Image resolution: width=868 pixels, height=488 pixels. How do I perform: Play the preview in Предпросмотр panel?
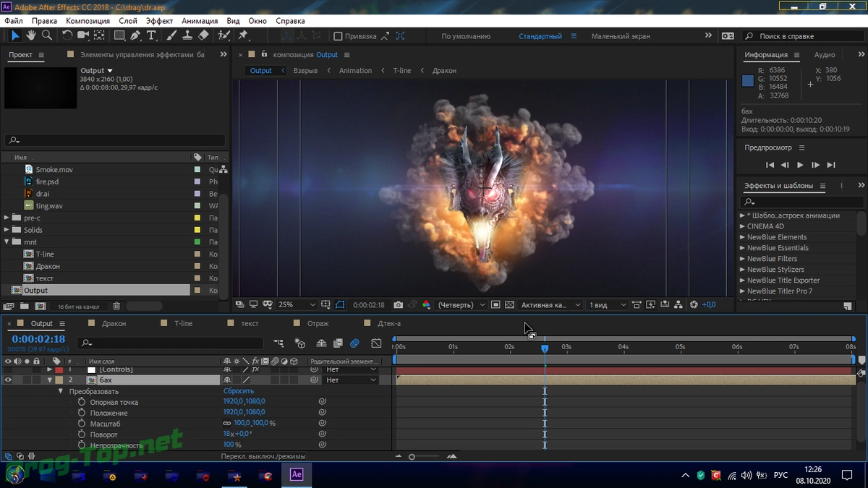coord(800,165)
